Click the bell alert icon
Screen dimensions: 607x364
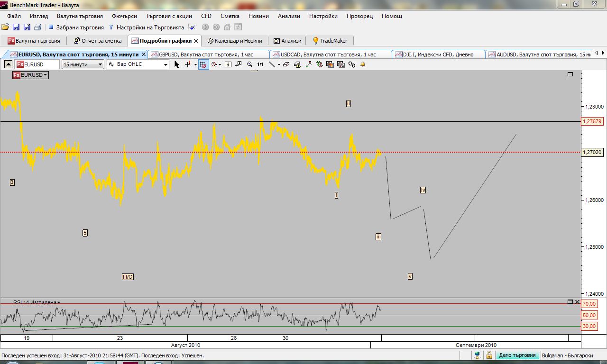point(363,64)
